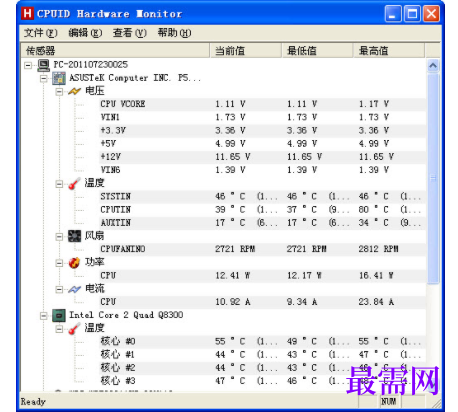The image size is (458, 412).
Task: Select the 核心 #2 row
Action: pos(262,368)
